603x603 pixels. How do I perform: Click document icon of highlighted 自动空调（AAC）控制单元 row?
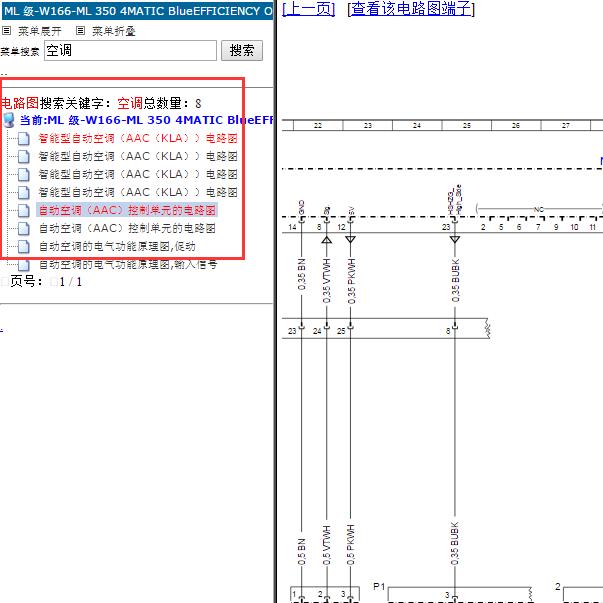click(x=23, y=210)
